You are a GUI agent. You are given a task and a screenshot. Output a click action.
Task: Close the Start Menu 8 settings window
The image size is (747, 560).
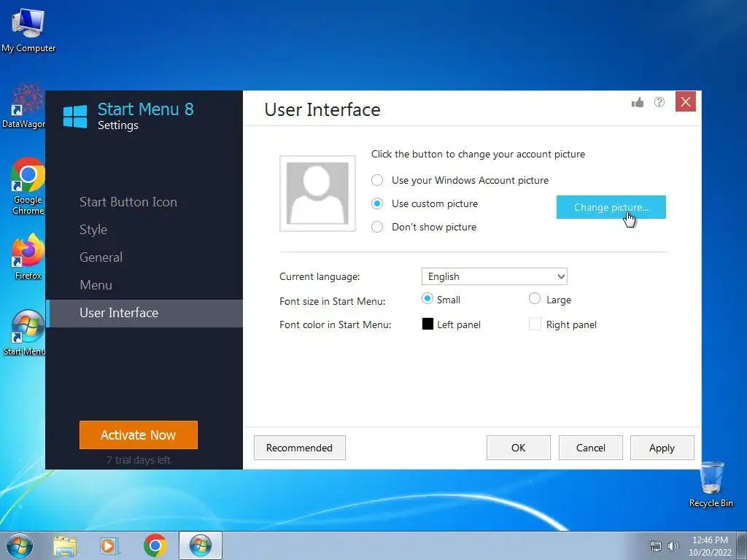(x=686, y=101)
